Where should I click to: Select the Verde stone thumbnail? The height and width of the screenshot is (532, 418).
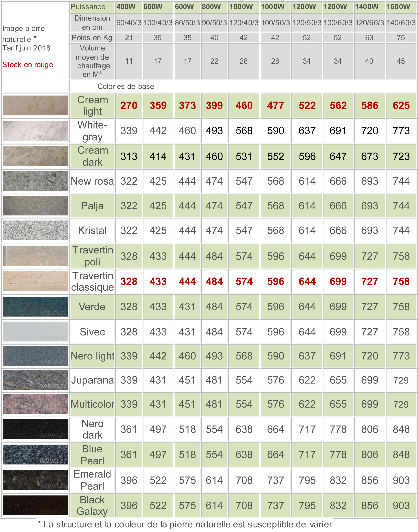[36, 307]
